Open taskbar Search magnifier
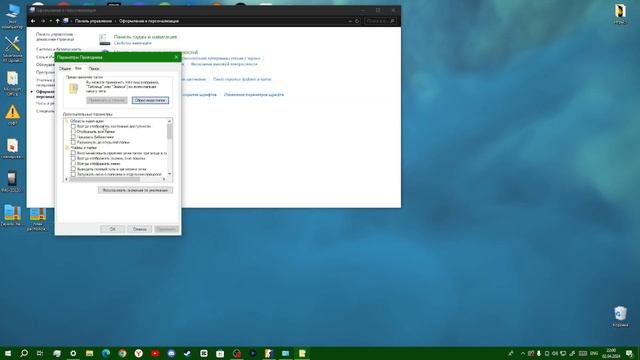Image resolution: width=640 pixels, height=360 pixels. click(x=24, y=353)
